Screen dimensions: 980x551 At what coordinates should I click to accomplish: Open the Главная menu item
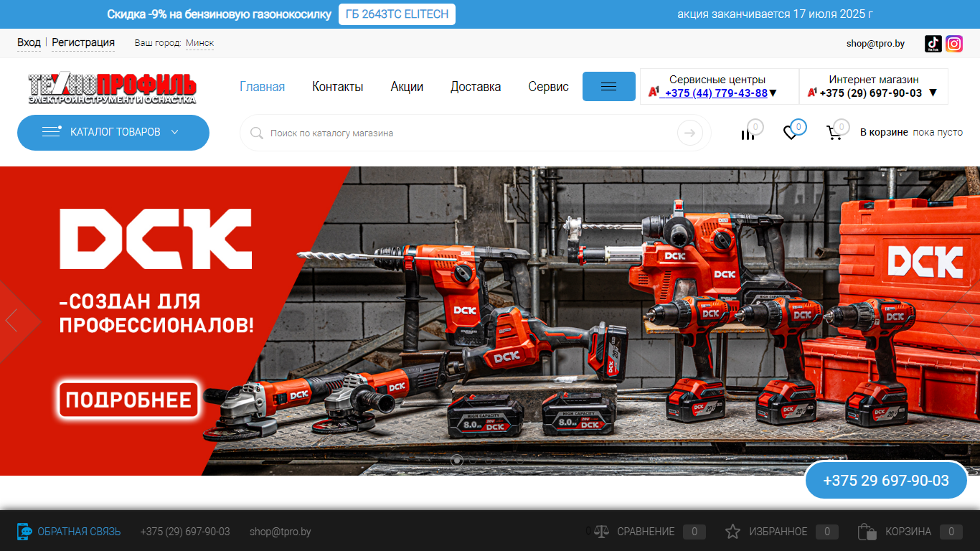coord(263,87)
